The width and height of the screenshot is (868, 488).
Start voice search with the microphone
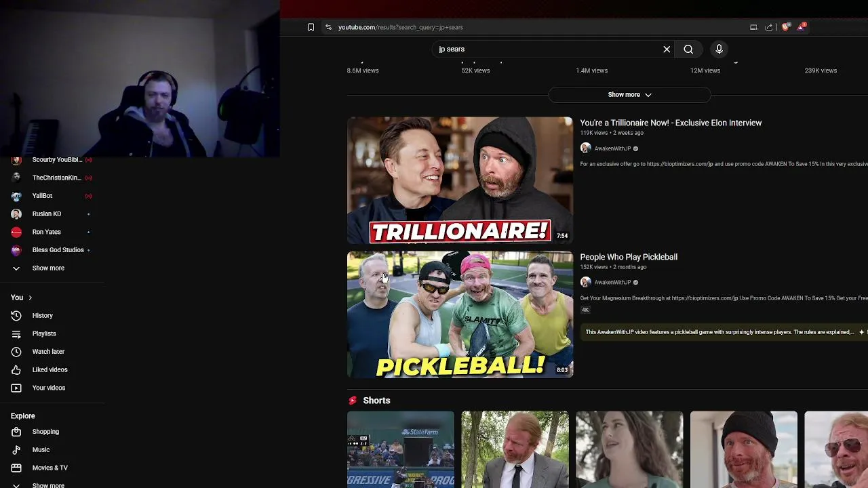[719, 49]
